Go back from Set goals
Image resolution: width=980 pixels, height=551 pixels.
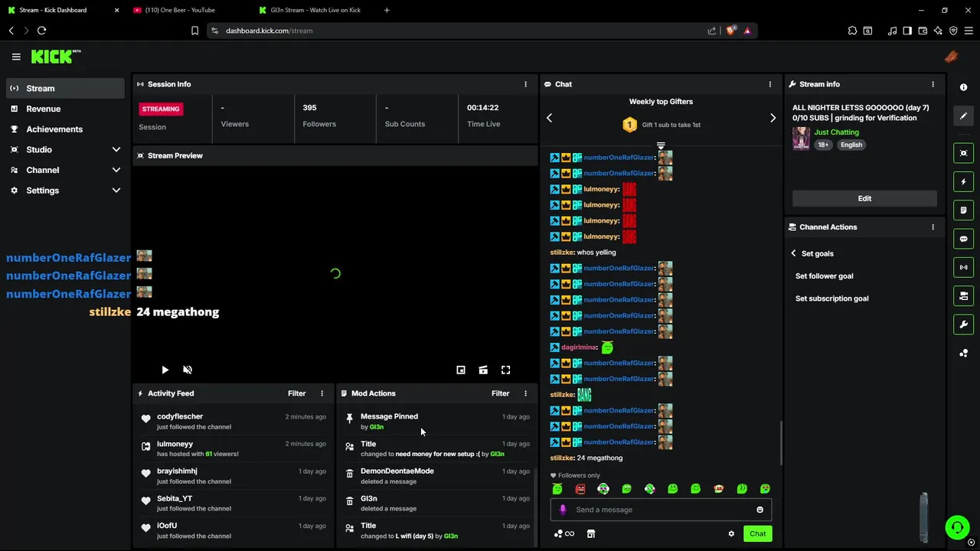(794, 253)
